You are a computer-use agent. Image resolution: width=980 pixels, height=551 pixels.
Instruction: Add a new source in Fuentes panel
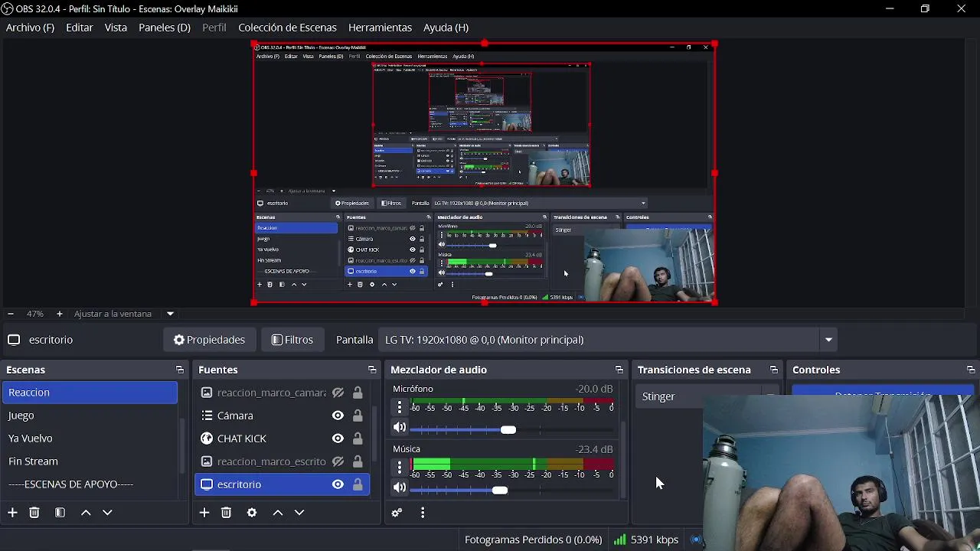(x=204, y=513)
